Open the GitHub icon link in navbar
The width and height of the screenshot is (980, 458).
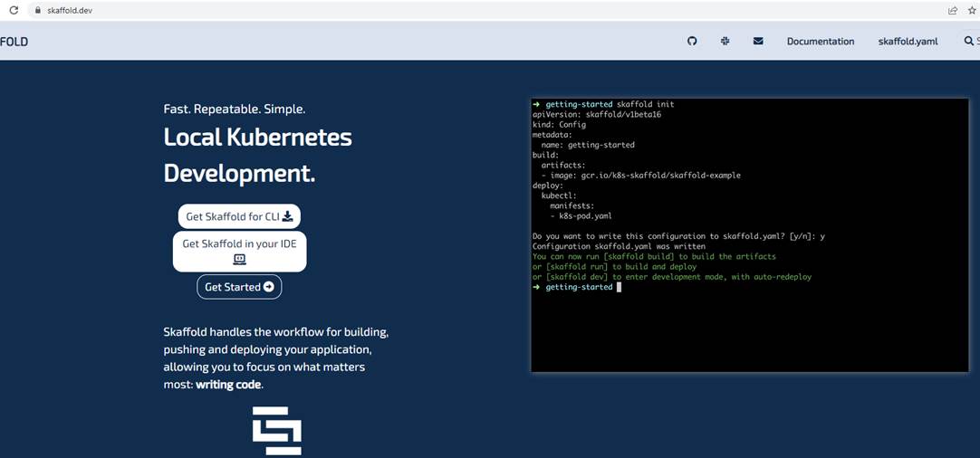[692, 41]
